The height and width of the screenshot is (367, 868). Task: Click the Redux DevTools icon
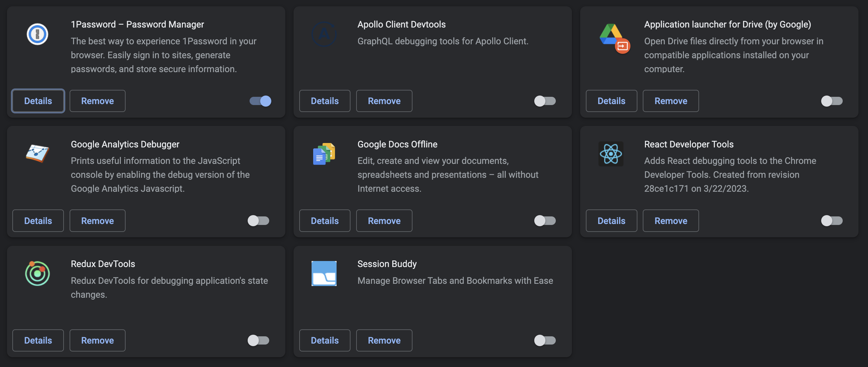(37, 273)
